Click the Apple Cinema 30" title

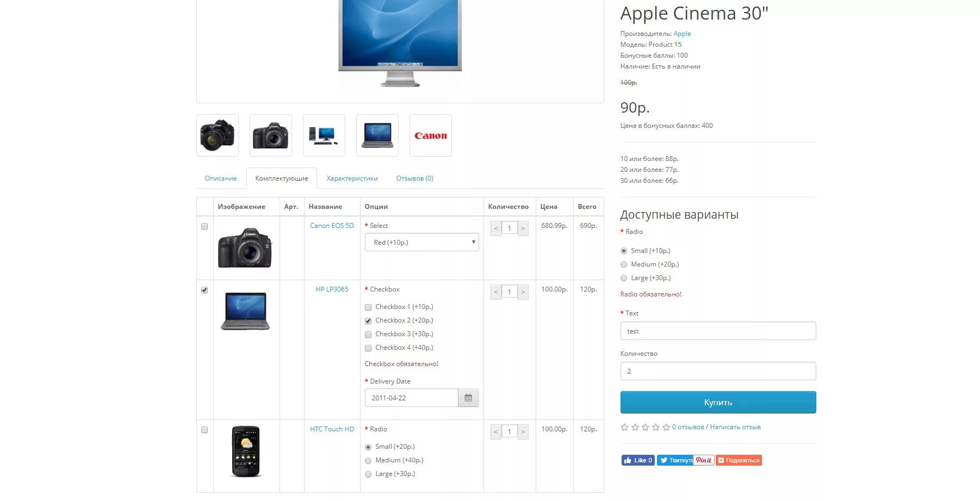click(x=694, y=13)
